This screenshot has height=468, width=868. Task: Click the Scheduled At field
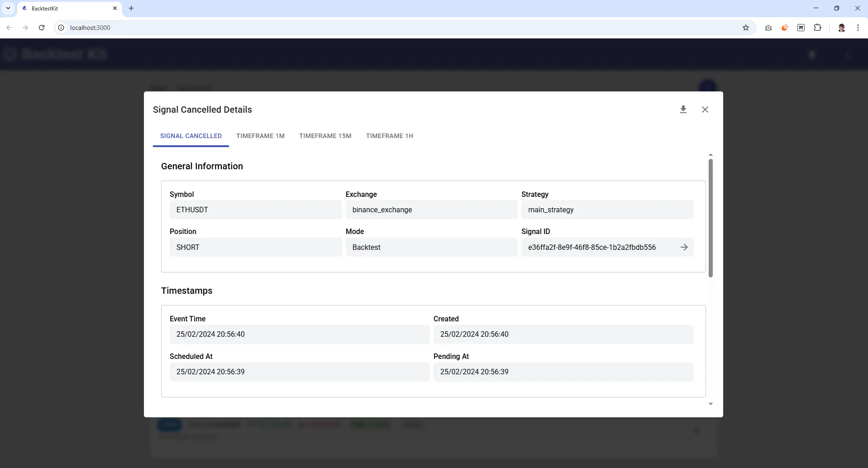click(x=300, y=372)
